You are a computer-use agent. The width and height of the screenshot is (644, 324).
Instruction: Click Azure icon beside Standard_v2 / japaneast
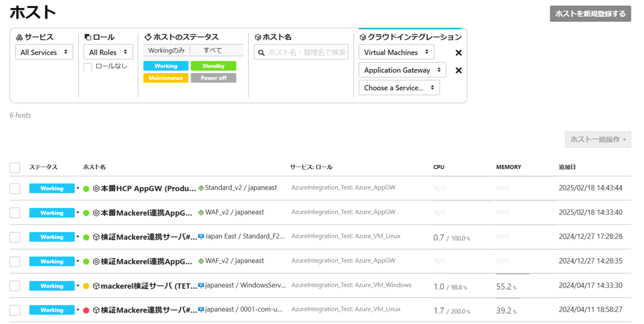click(201, 188)
